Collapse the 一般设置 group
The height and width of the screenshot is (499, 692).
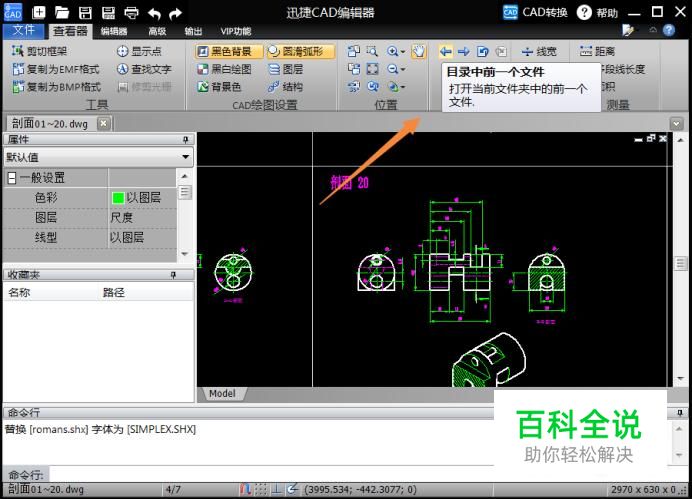point(12,178)
